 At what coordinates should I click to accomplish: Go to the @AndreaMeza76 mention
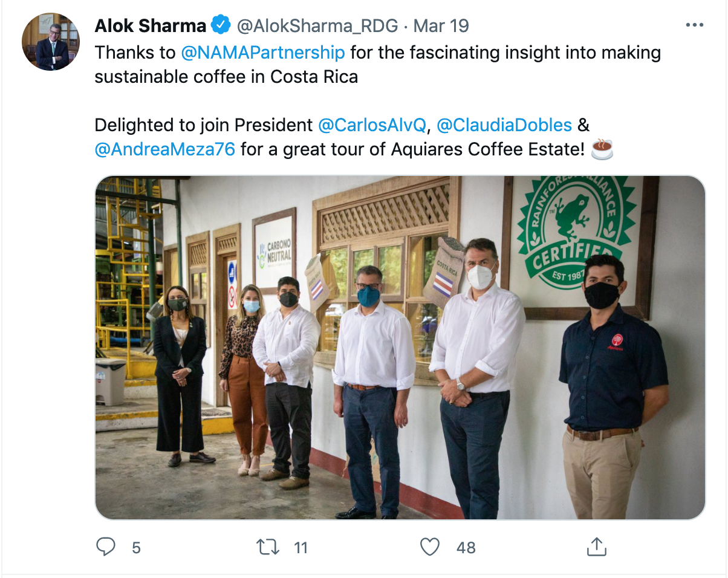click(165, 149)
